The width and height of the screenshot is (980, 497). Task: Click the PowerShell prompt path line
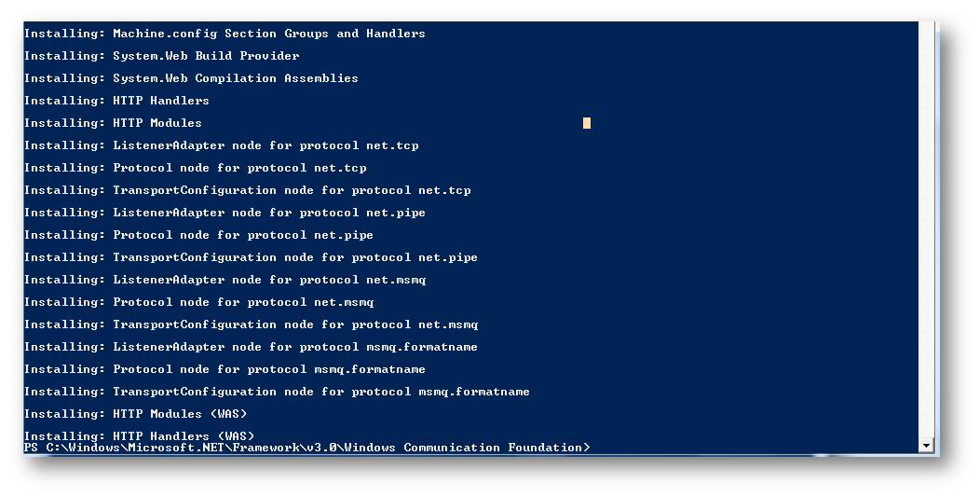coord(306,448)
